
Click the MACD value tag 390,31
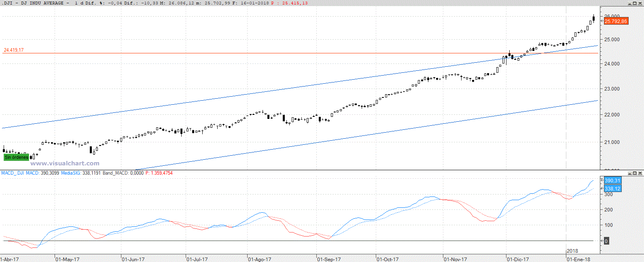click(x=612, y=180)
